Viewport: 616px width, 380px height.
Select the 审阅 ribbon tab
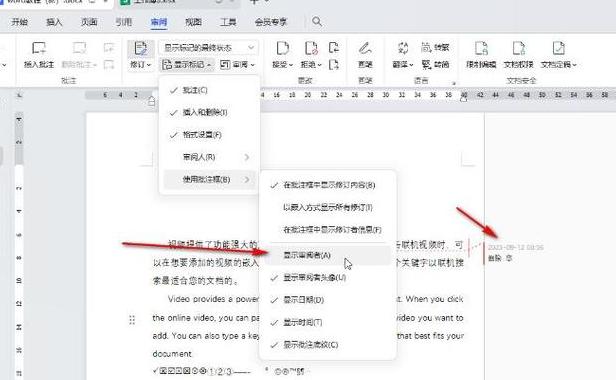159,22
